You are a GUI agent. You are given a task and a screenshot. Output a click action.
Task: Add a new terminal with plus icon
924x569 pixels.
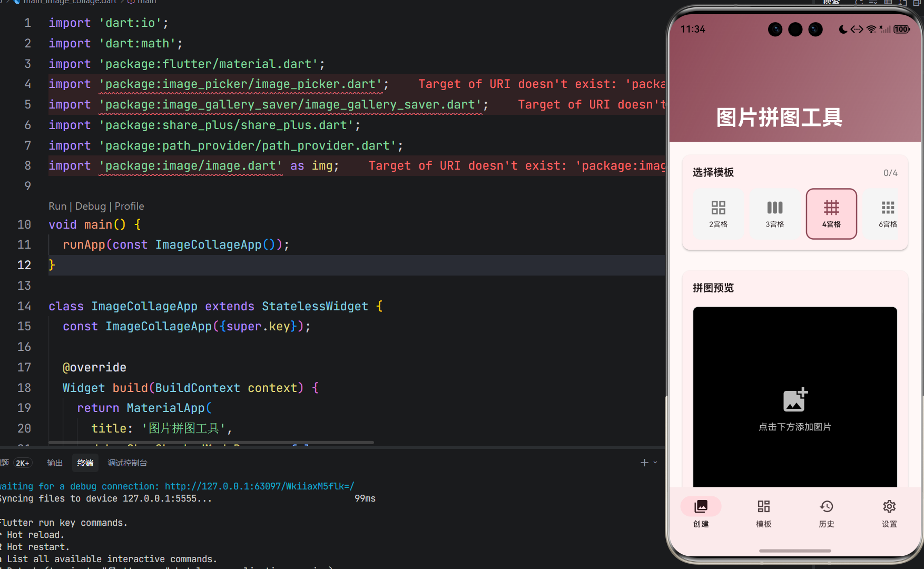644,463
